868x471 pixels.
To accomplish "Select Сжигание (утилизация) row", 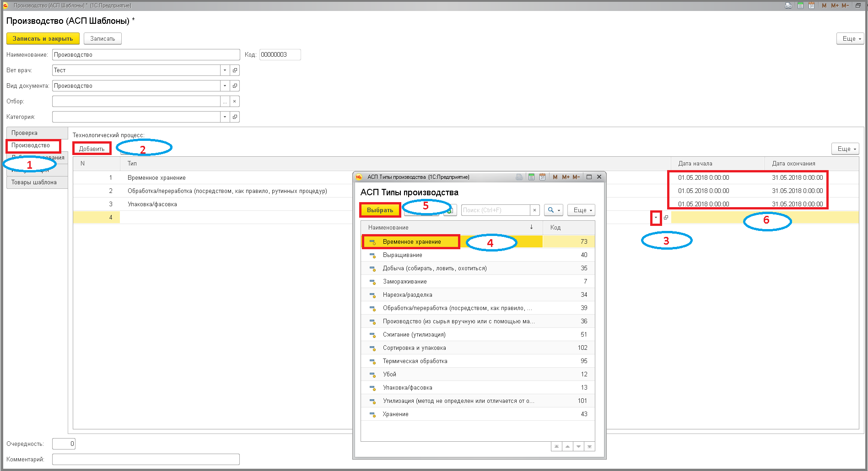I will [478, 335].
